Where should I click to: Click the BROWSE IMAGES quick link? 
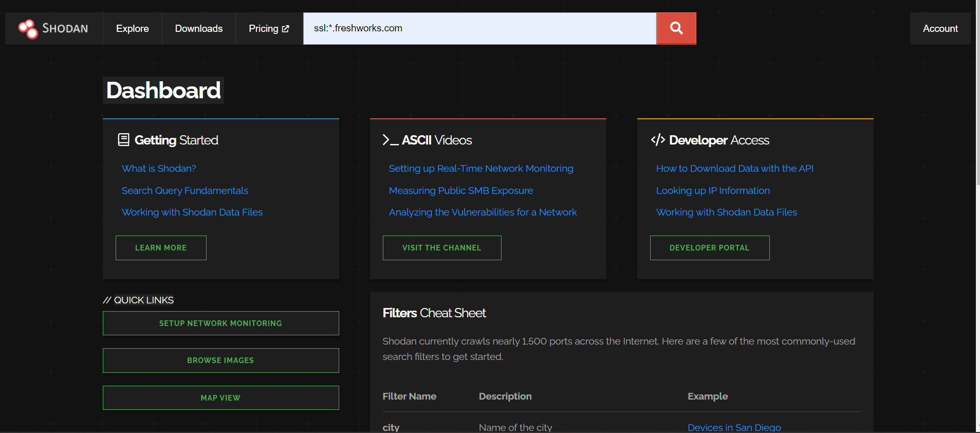click(x=221, y=360)
